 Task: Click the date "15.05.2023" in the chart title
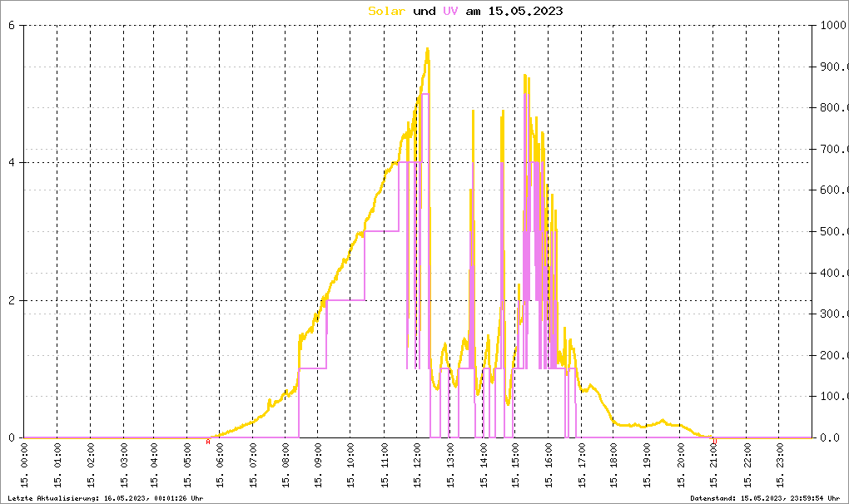click(525, 11)
